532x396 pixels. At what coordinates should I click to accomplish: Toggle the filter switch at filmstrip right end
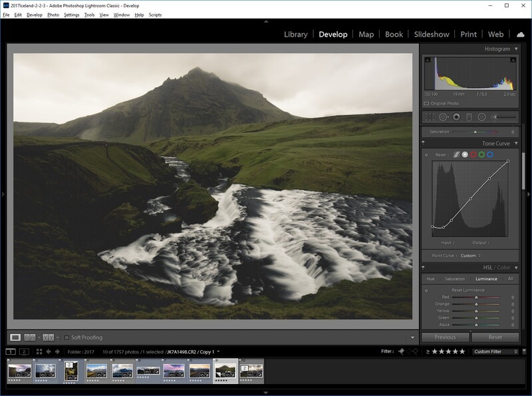click(524, 351)
